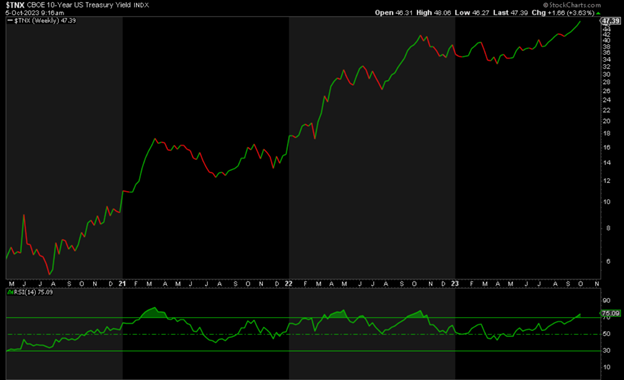
Task: Click the Chg value +1.66 (+3.63%)
Action: 571,13
